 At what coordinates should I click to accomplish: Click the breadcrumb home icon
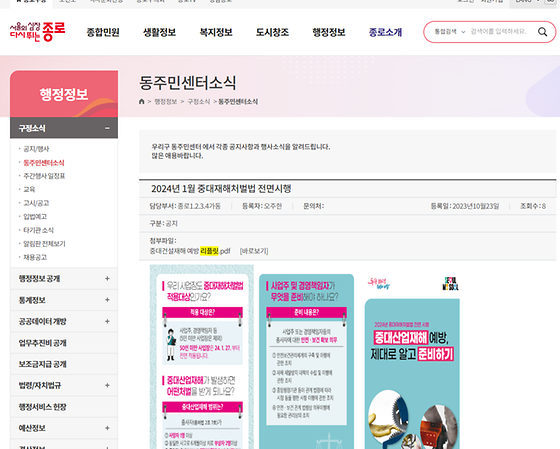point(141,101)
